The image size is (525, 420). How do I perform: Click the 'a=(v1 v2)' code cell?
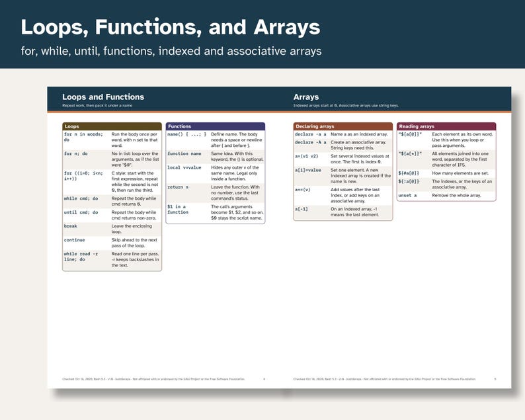click(306, 156)
